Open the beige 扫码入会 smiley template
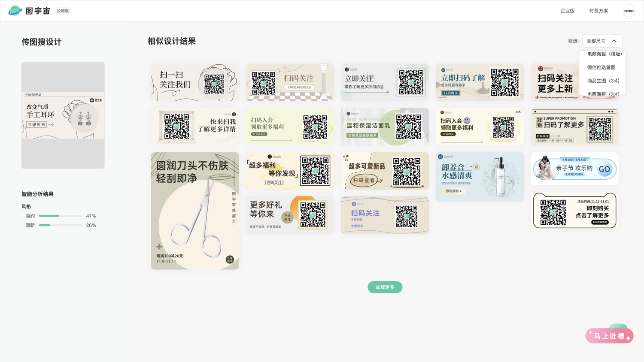Viewport: 644px width, 362px height. coord(480,127)
